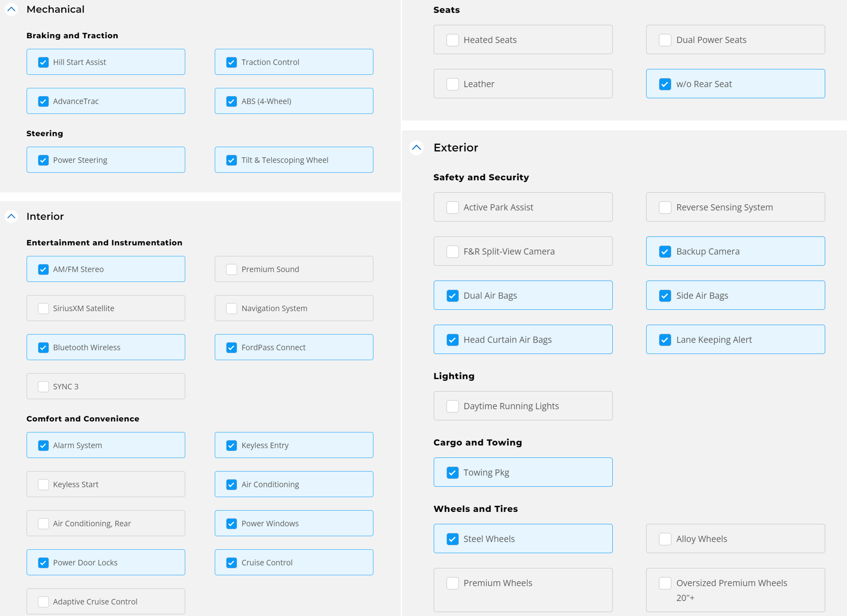This screenshot has height=616, width=847.
Task: Uncheck Power Door Locks option
Action: click(43, 562)
